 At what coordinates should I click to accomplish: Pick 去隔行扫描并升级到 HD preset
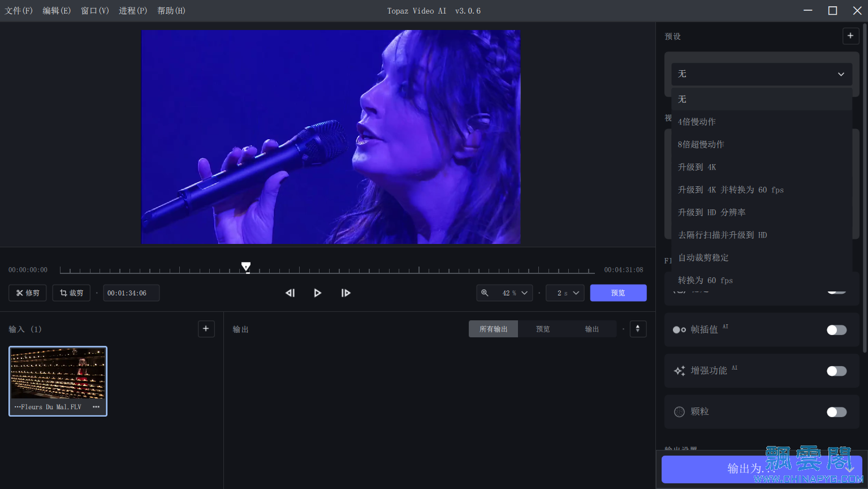762,235
